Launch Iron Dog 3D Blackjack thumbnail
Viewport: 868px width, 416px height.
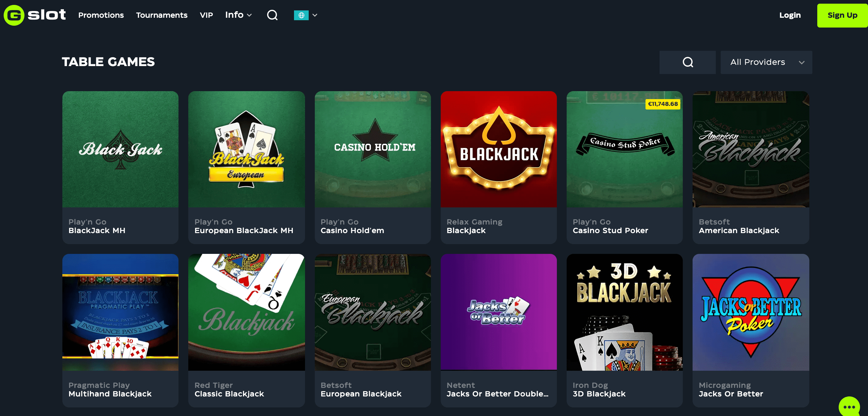[x=625, y=312]
